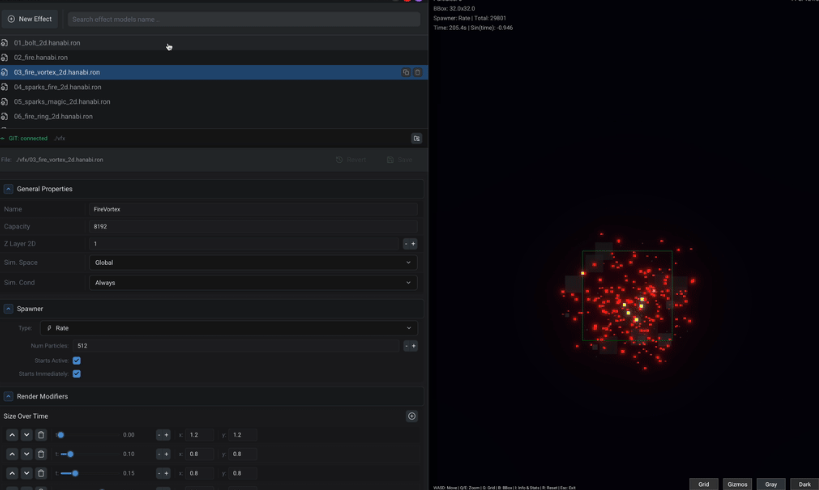The width and height of the screenshot is (819, 490).
Task: Move the 0.15 keyframe down
Action: 26,473
